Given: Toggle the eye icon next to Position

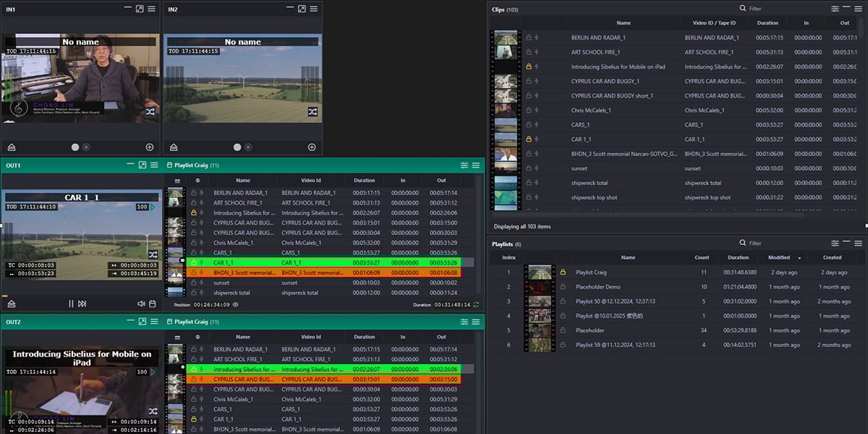Looking at the screenshot, I should 236,305.
